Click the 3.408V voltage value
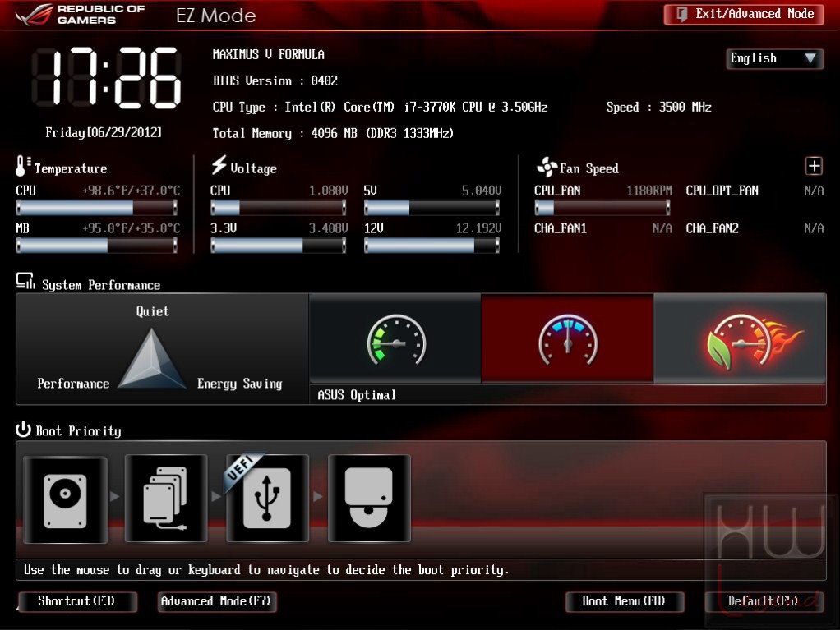Image resolution: width=840 pixels, height=630 pixels. [x=329, y=228]
